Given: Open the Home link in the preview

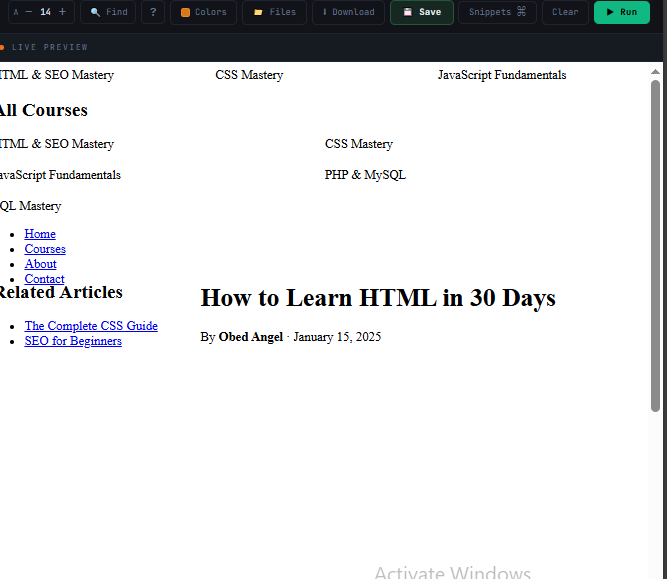Looking at the screenshot, I should tap(40, 234).
